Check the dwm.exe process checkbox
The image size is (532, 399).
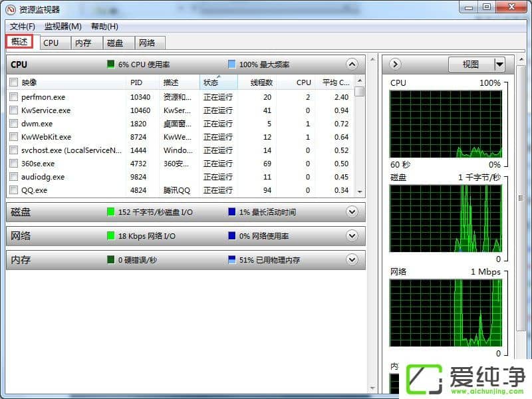click(13, 123)
